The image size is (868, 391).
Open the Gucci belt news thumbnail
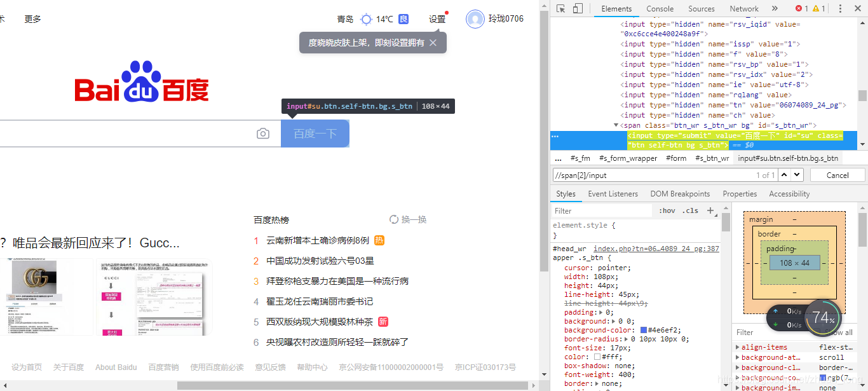(x=47, y=297)
